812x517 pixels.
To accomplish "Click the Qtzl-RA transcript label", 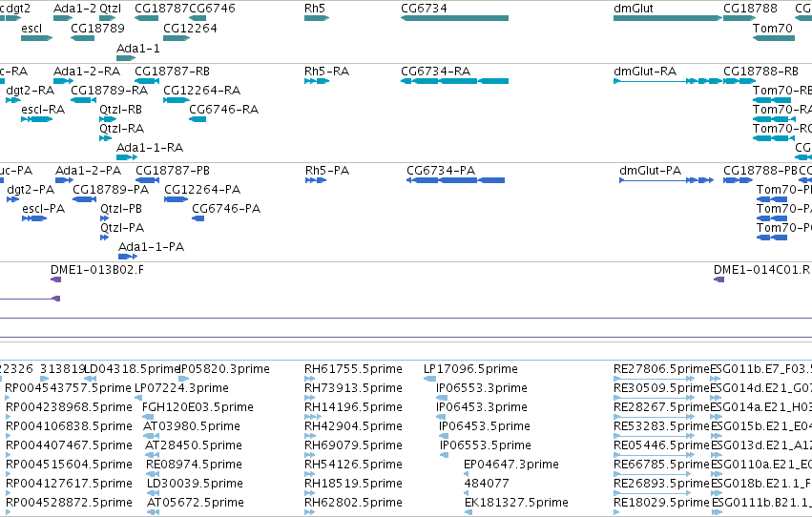I will click(x=122, y=129).
